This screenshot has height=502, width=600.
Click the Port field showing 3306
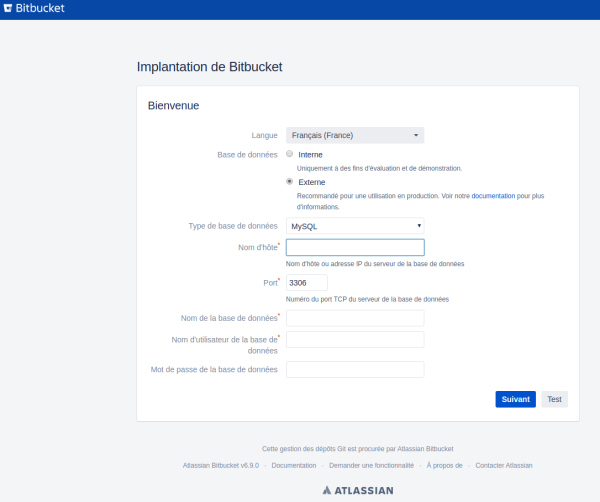(x=307, y=283)
